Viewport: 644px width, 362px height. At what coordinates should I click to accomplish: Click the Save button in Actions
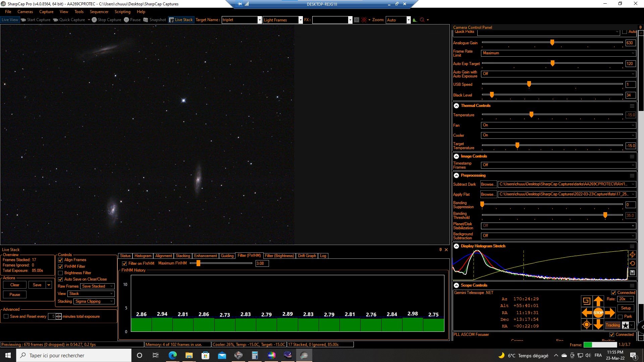point(37,285)
